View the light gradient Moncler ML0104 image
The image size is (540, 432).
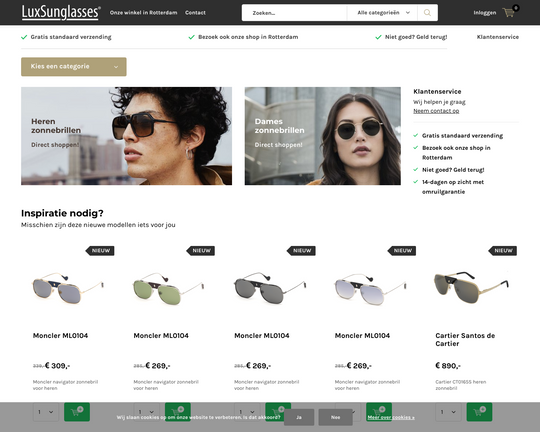(x=370, y=288)
